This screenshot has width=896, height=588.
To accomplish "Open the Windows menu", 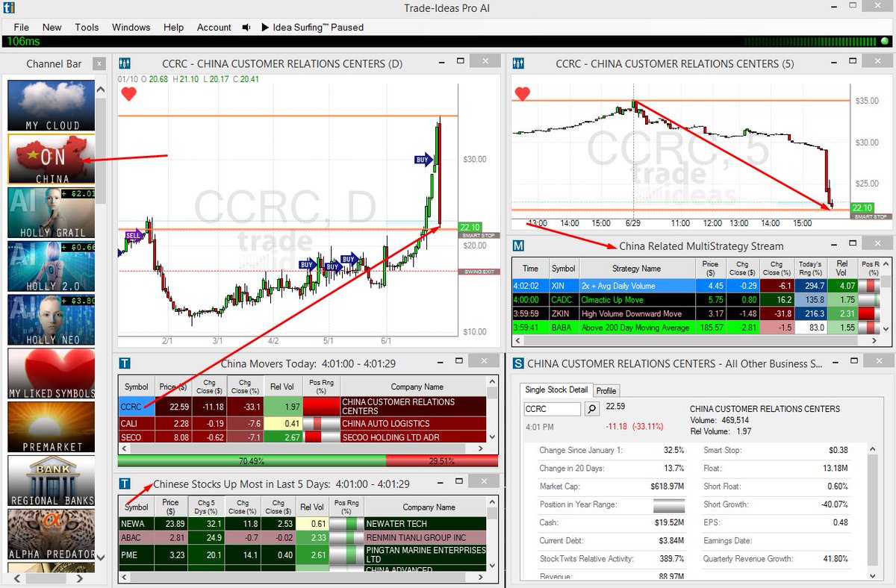I will 131,27.
